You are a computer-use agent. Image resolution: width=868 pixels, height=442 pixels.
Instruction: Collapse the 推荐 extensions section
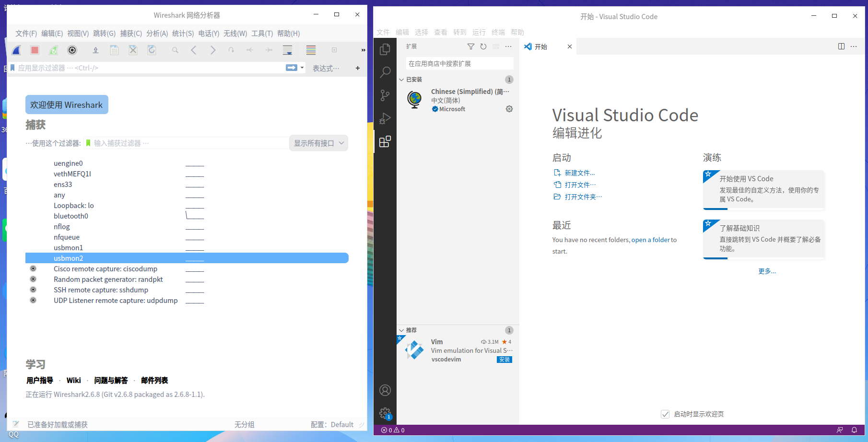(401, 330)
